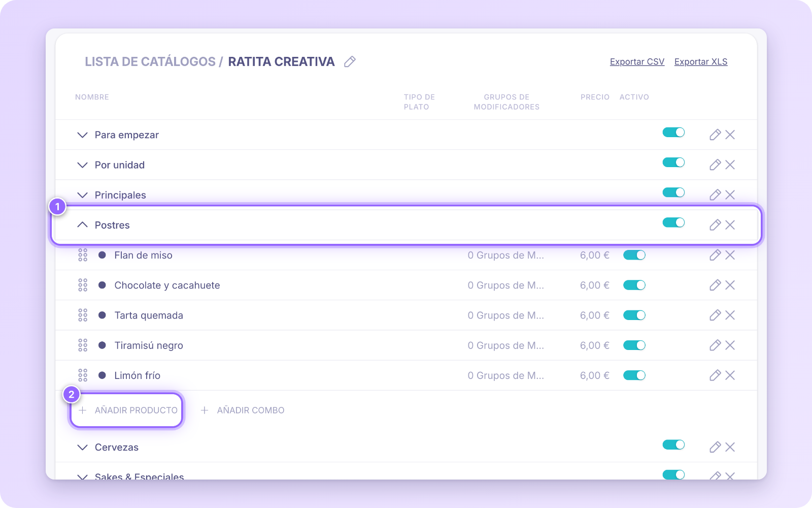Edit the Para empezar category

point(715,135)
